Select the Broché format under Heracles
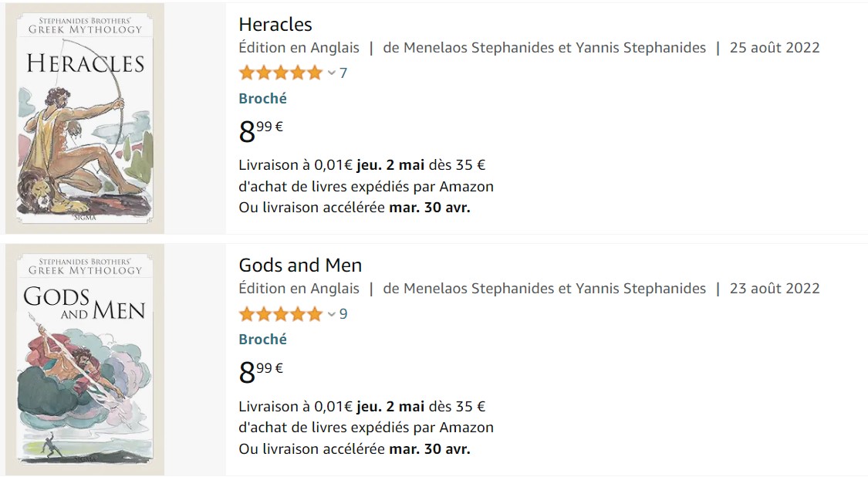This screenshot has width=868, height=477. 262,99
